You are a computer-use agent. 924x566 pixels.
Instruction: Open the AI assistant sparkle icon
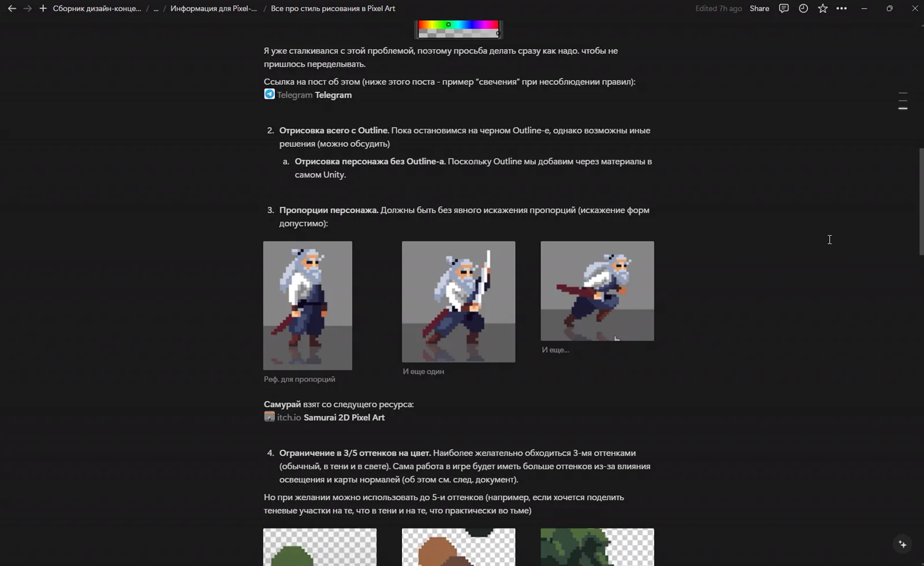pyautogui.click(x=903, y=544)
